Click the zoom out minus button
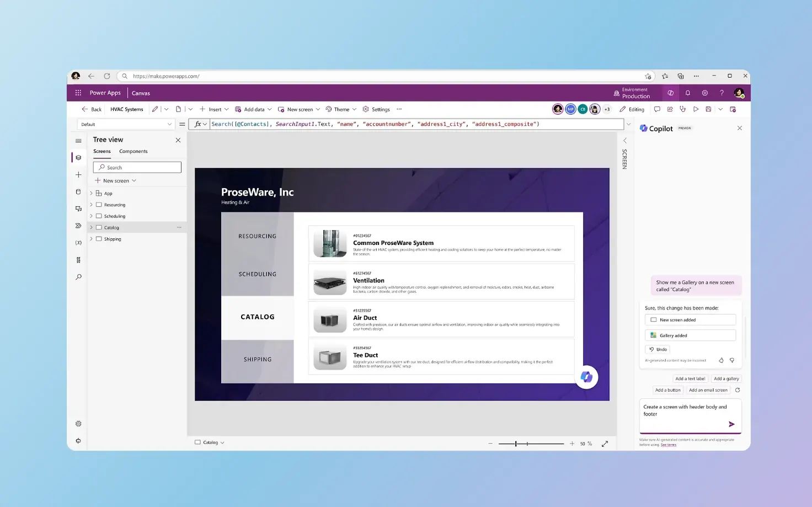Screen dimensions: 812x507 (x=490, y=444)
